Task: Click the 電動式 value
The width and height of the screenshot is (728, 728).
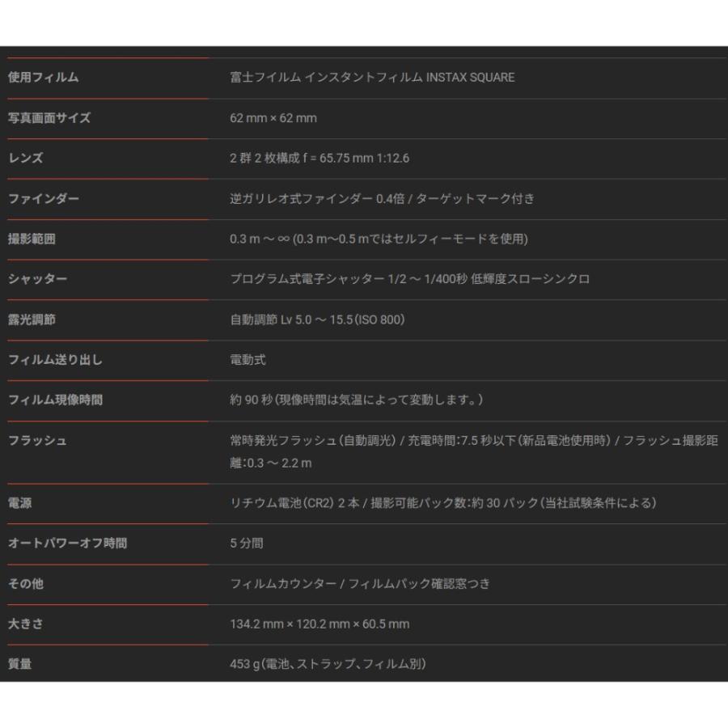Action: 248,360
